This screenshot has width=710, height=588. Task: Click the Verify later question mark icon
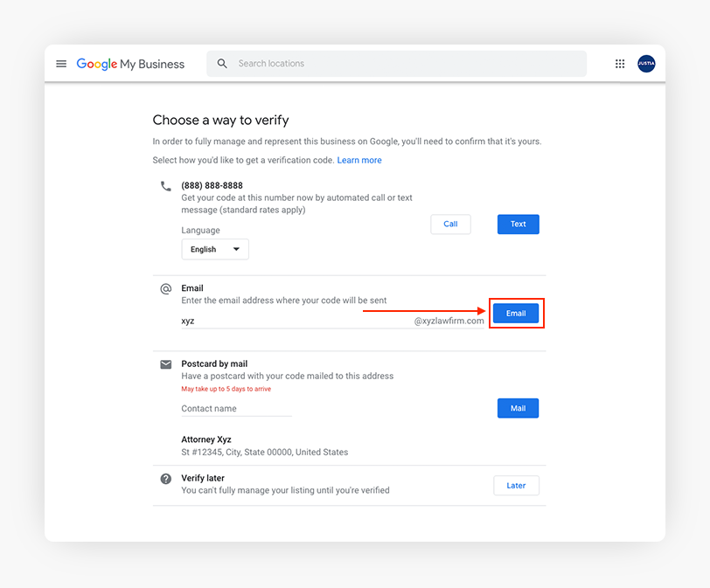166,480
